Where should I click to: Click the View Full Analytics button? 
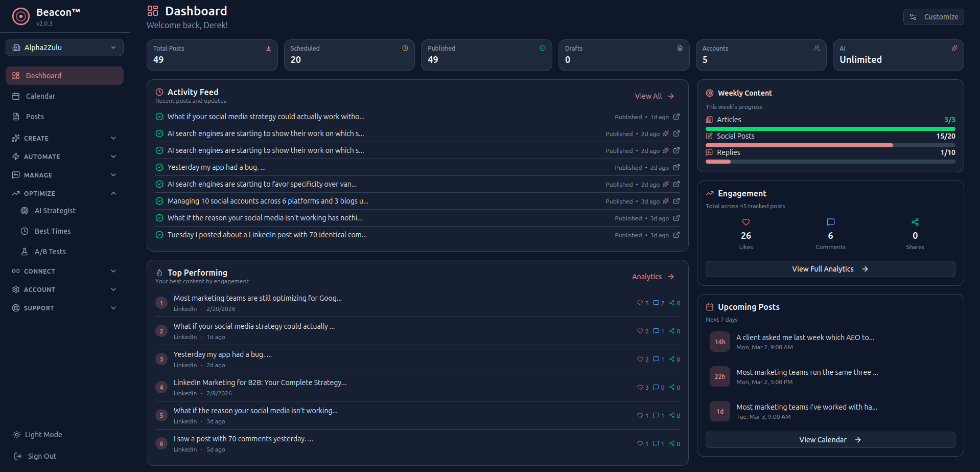pyautogui.click(x=829, y=268)
